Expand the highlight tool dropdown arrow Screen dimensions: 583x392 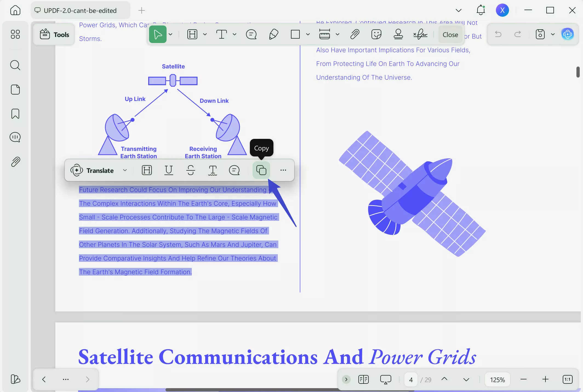205,35
